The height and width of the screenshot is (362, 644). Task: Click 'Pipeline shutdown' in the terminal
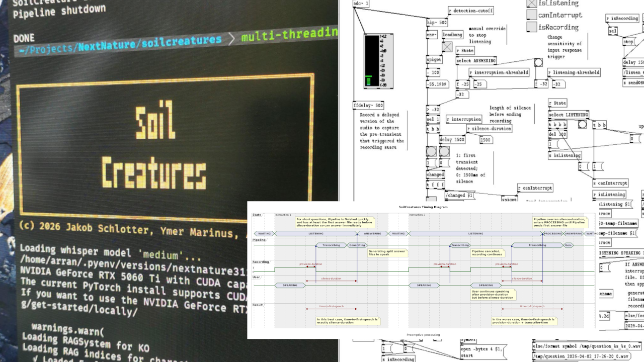(59, 12)
